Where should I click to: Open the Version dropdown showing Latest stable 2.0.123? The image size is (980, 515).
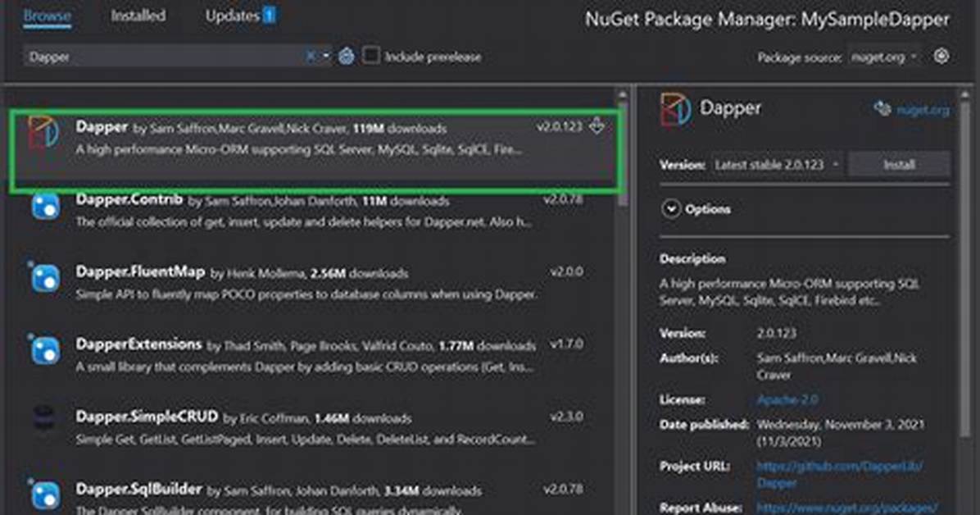778,165
